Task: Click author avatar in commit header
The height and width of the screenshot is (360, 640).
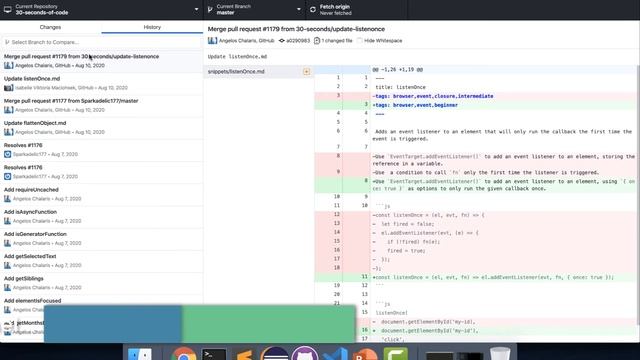Action: tap(212, 41)
